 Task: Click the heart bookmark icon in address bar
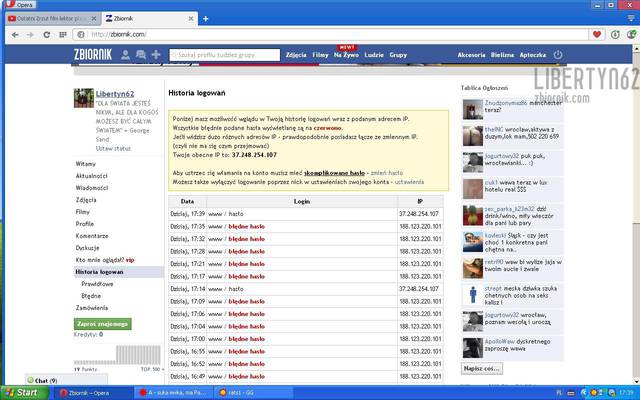tap(597, 34)
